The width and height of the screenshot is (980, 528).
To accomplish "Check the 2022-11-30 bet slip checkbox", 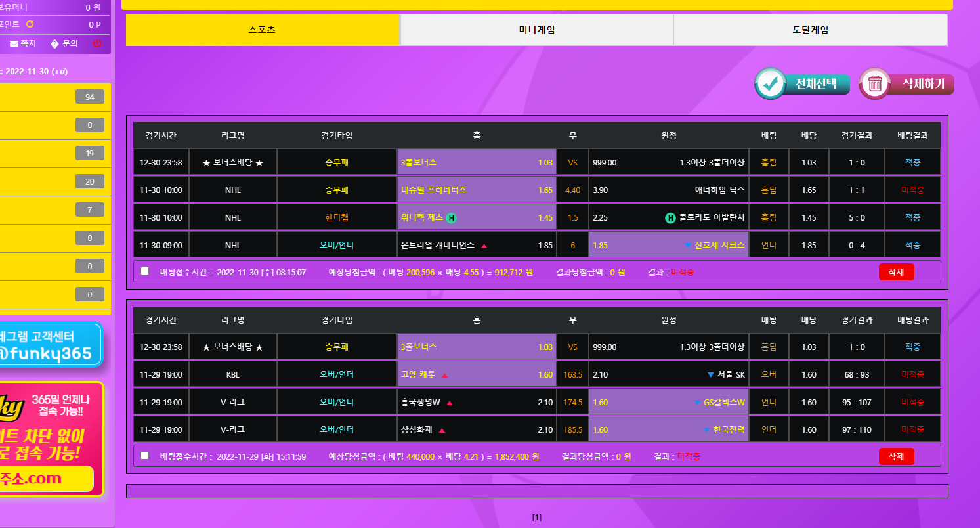I will (145, 271).
